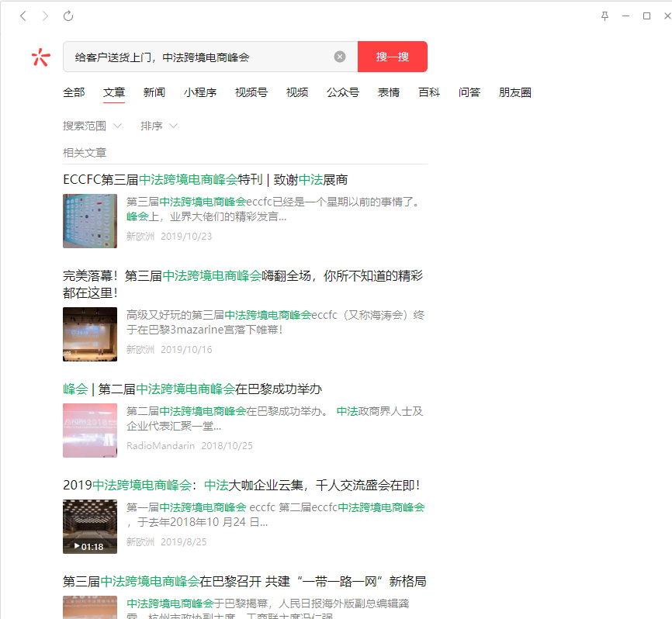Open the 朋友圈 tab
Viewport: 672px width, 619px height.
515,92
